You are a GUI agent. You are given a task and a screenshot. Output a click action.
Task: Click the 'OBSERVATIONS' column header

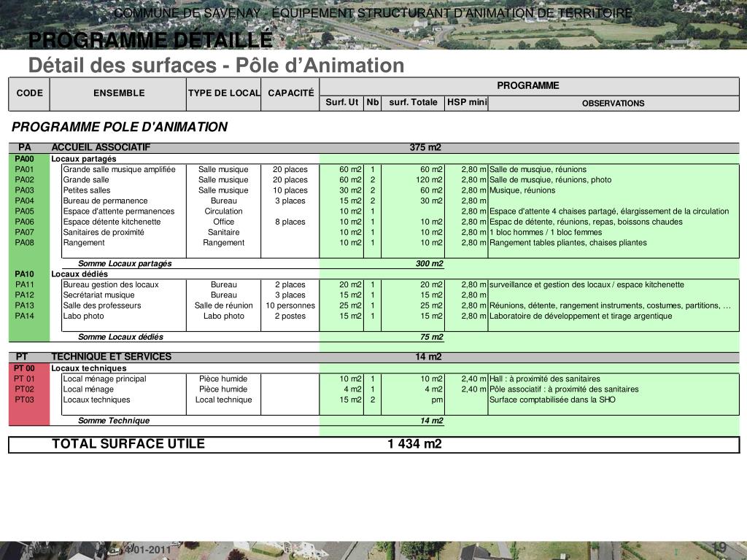pyautogui.click(x=613, y=104)
